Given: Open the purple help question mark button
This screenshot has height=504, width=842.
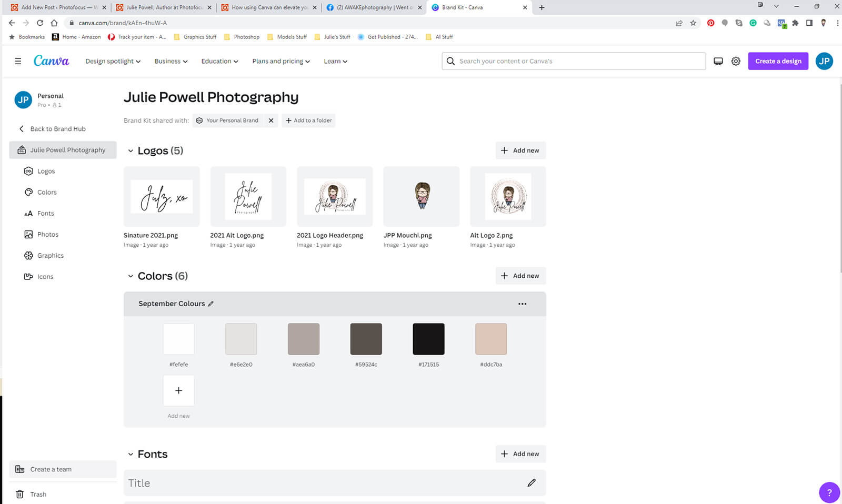Looking at the screenshot, I should 829,492.
